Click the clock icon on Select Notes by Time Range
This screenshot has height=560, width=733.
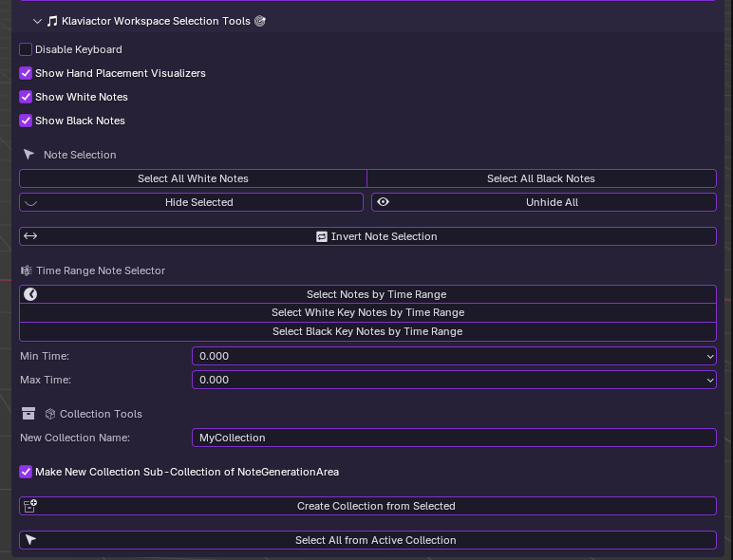(x=30, y=294)
